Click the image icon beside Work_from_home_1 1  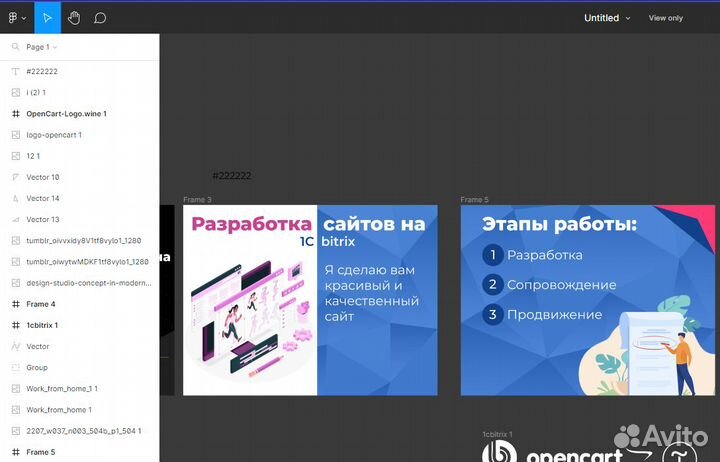point(16,389)
